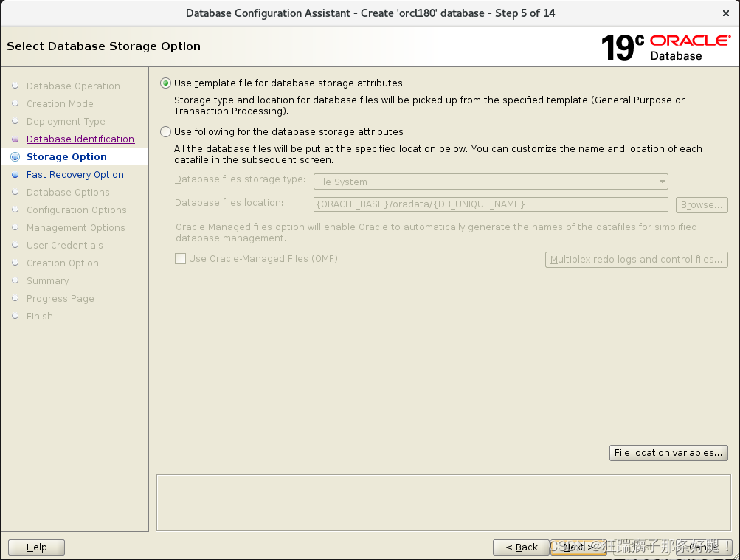Click Management Options step label
This screenshot has height=560, width=740.
point(75,227)
